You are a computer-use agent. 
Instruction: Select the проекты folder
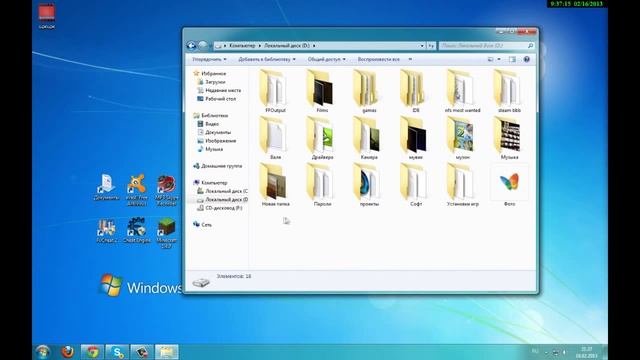[369, 184]
